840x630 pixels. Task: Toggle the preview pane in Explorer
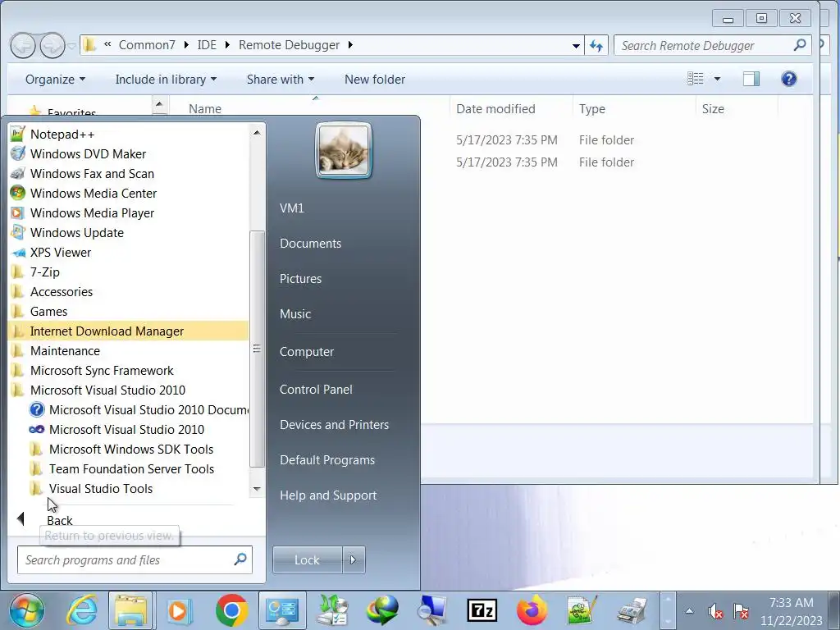(751, 80)
